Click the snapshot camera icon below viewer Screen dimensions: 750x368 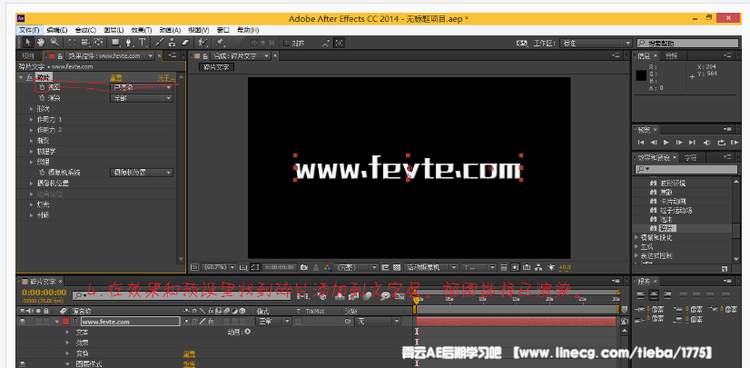click(304, 267)
